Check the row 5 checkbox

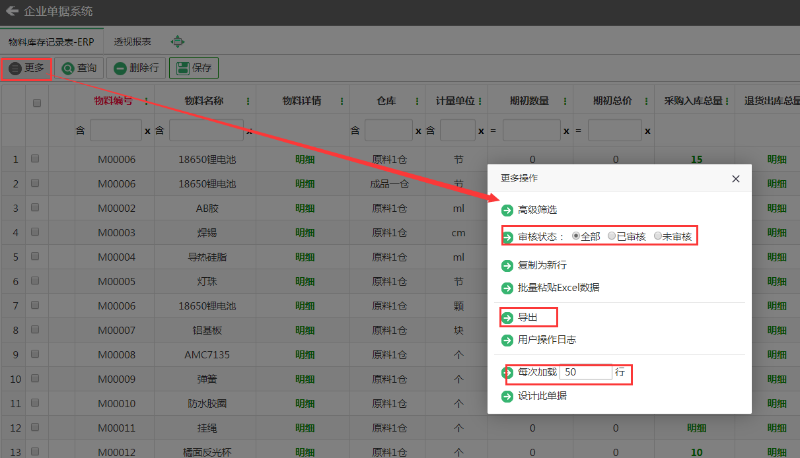pyautogui.click(x=35, y=257)
